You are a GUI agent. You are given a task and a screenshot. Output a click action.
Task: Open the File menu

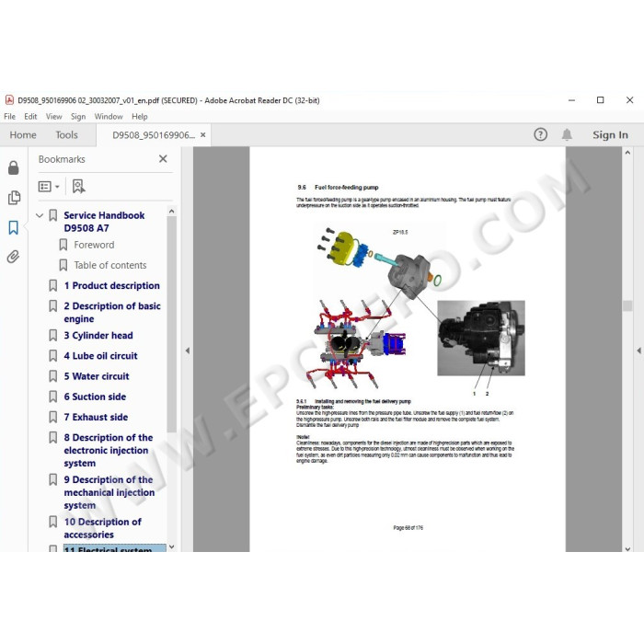[9, 117]
